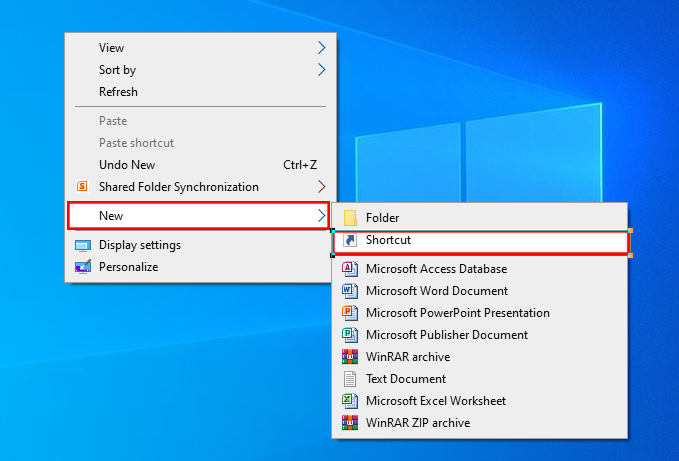The image size is (679, 461).
Task: Expand the Shared Folder Synchronization submenu arrow
Action: tap(321, 187)
